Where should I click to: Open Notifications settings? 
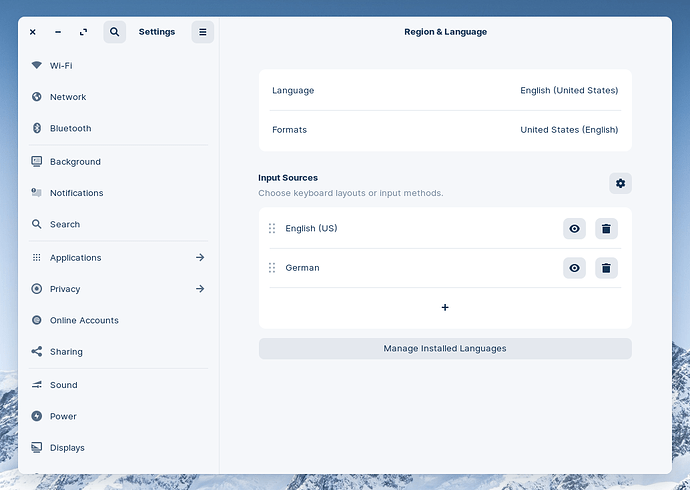[118, 193]
